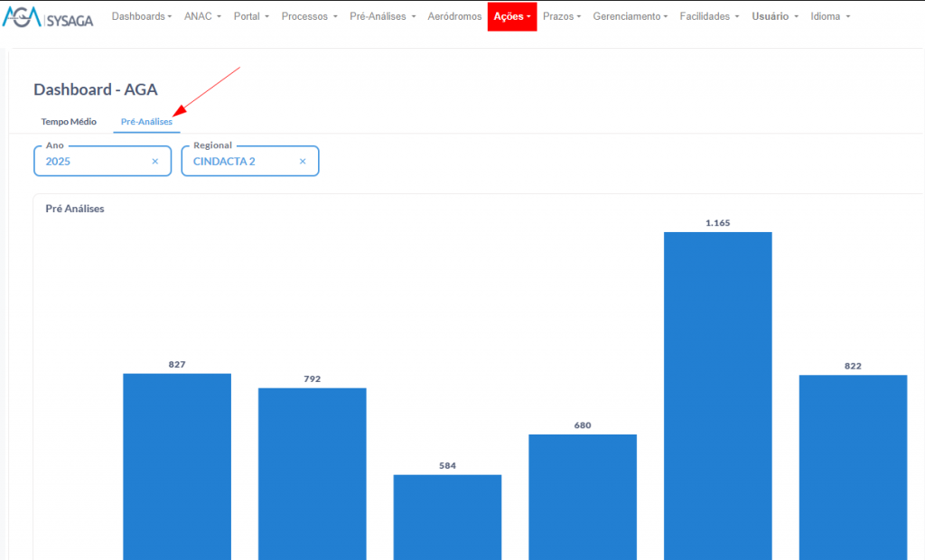This screenshot has width=925, height=560.
Task: Open the Dashboards dropdown menu
Action: click(142, 16)
